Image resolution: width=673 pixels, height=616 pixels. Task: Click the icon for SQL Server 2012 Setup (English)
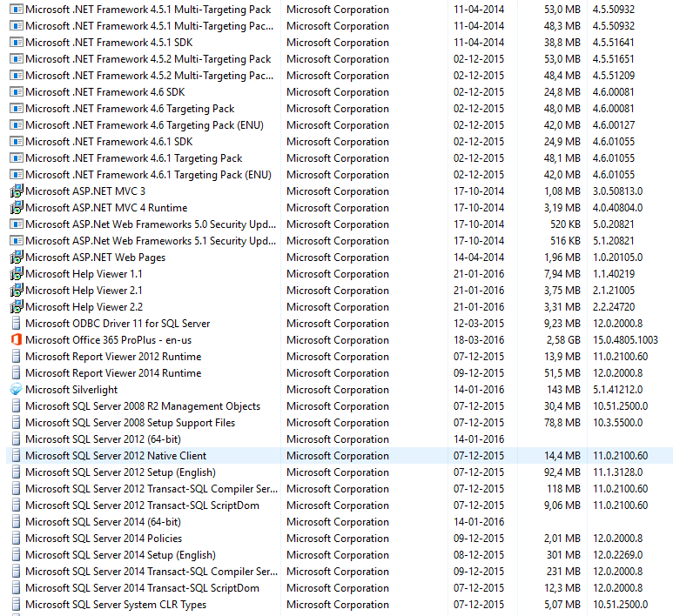[x=17, y=472]
